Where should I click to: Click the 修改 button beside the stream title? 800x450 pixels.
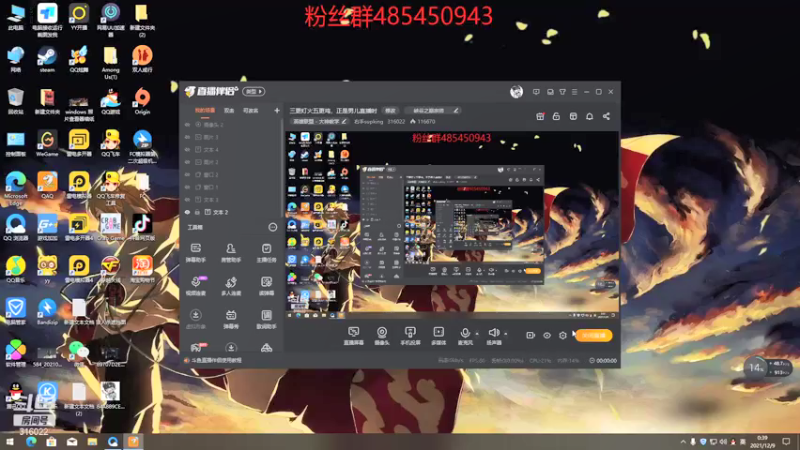[390, 110]
